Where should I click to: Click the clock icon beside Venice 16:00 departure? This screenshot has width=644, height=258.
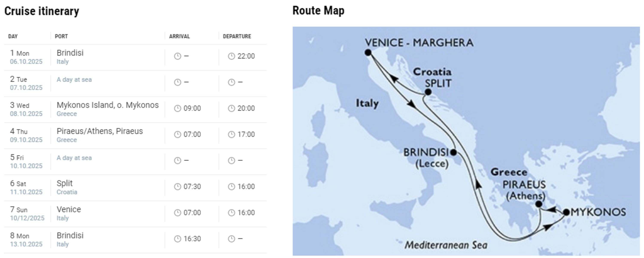(231, 213)
